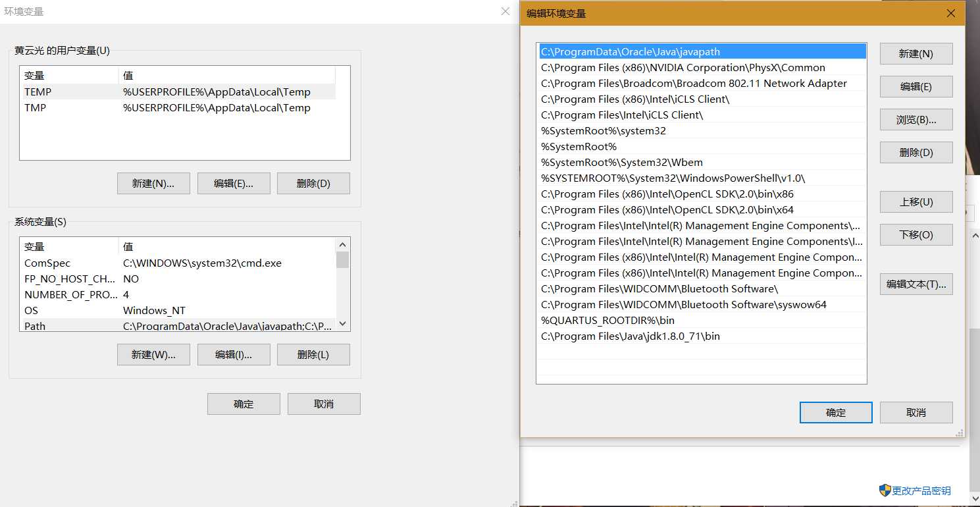980x507 pixels.
Task: Select C:\Program Files\Intel\iCLS Client\ entry
Action: pos(702,115)
